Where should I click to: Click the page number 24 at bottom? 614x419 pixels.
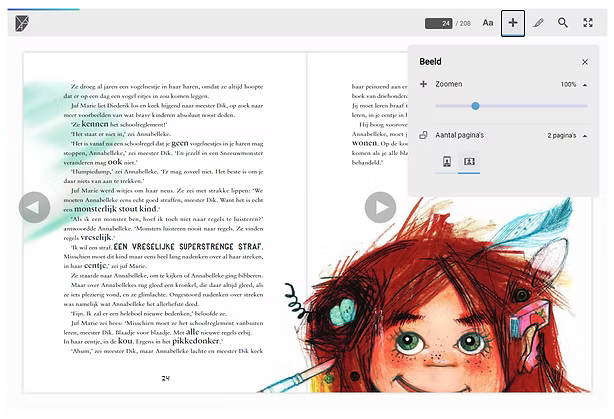click(166, 378)
